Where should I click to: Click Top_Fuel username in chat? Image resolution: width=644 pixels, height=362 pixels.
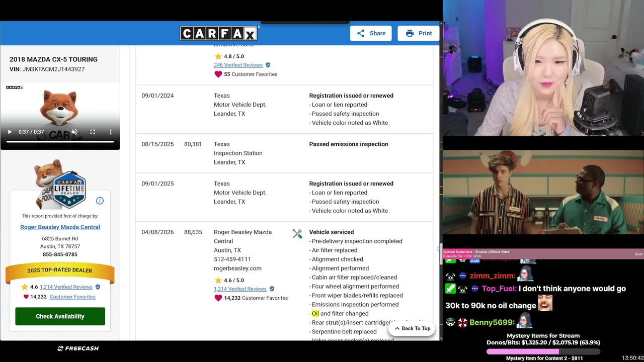[499, 289]
